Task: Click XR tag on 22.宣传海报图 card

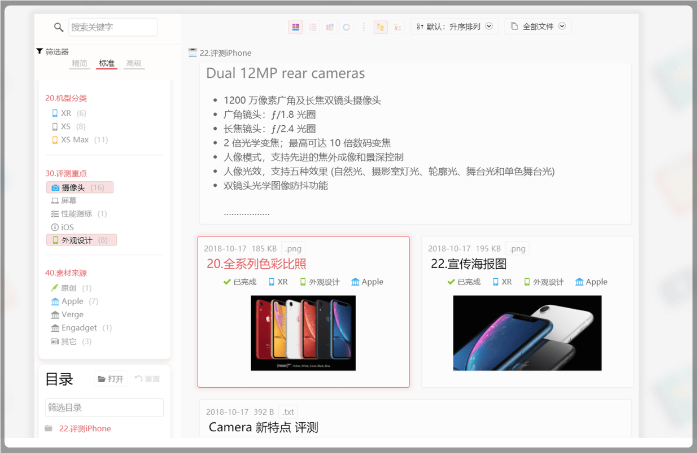Action: point(502,282)
